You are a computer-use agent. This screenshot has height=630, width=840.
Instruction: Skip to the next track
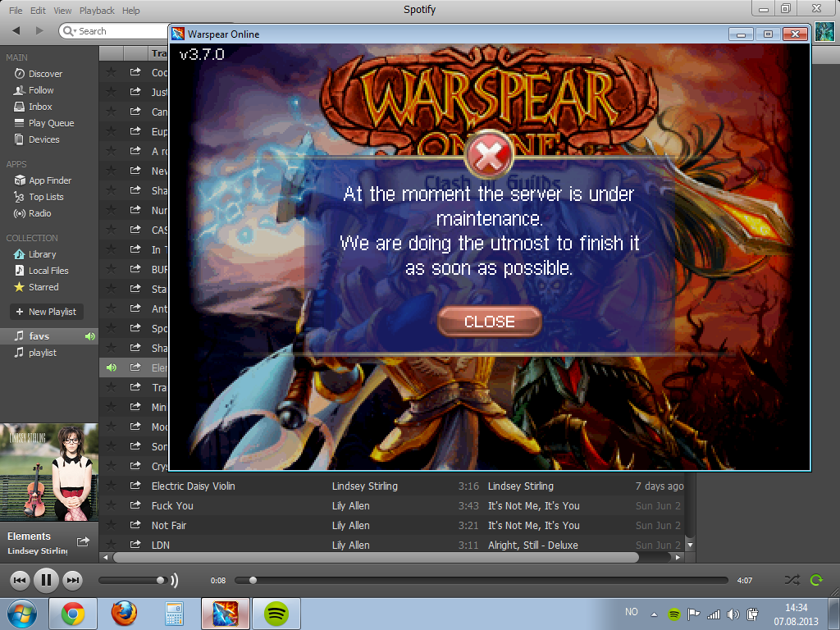tap(72, 580)
